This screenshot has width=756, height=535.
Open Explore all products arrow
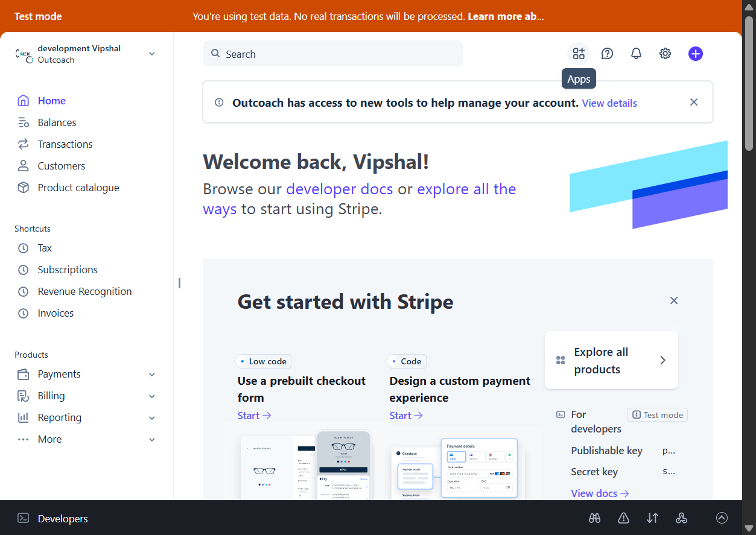pos(662,360)
